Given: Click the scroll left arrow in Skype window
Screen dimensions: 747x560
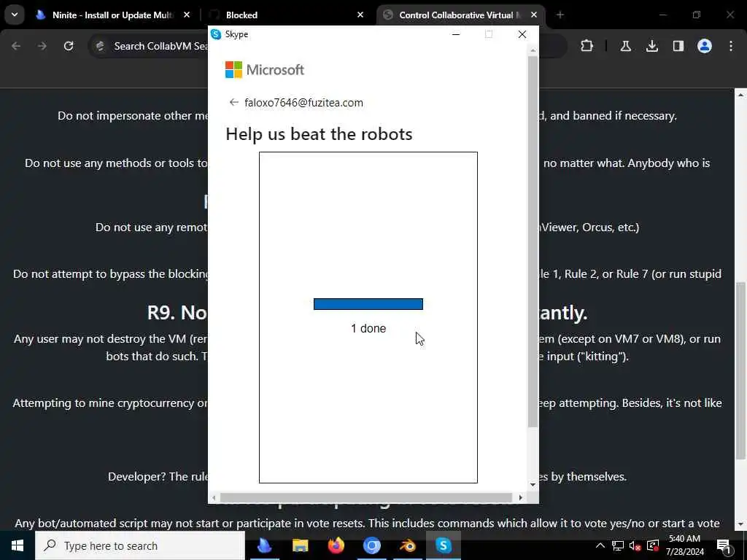Looking at the screenshot, I should [x=214, y=497].
